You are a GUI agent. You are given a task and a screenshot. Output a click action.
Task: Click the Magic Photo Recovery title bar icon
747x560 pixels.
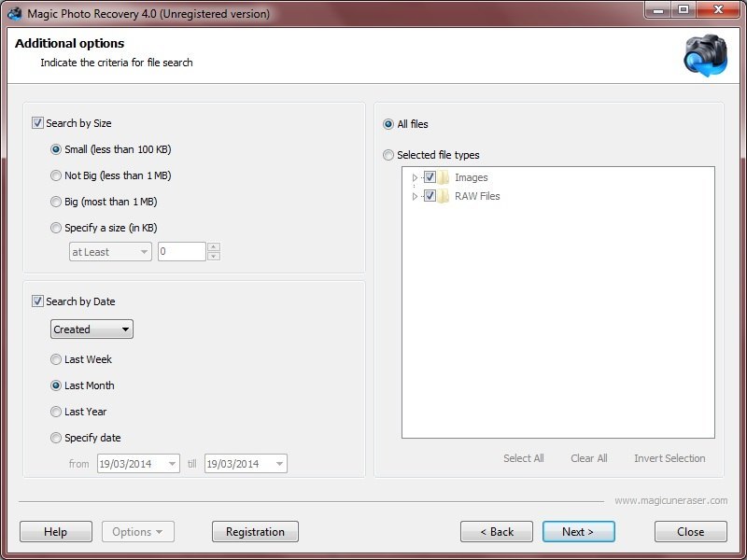tap(15, 13)
